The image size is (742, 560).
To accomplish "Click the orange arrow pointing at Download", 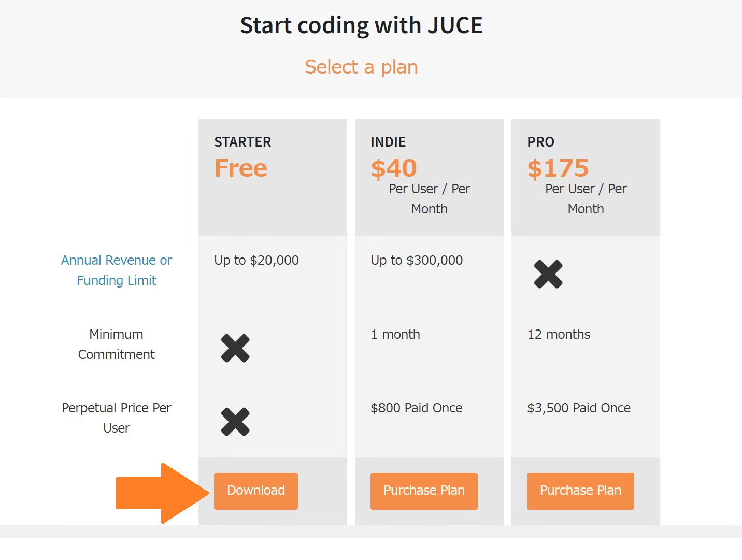I will pyautogui.click(x=161, y=491).
